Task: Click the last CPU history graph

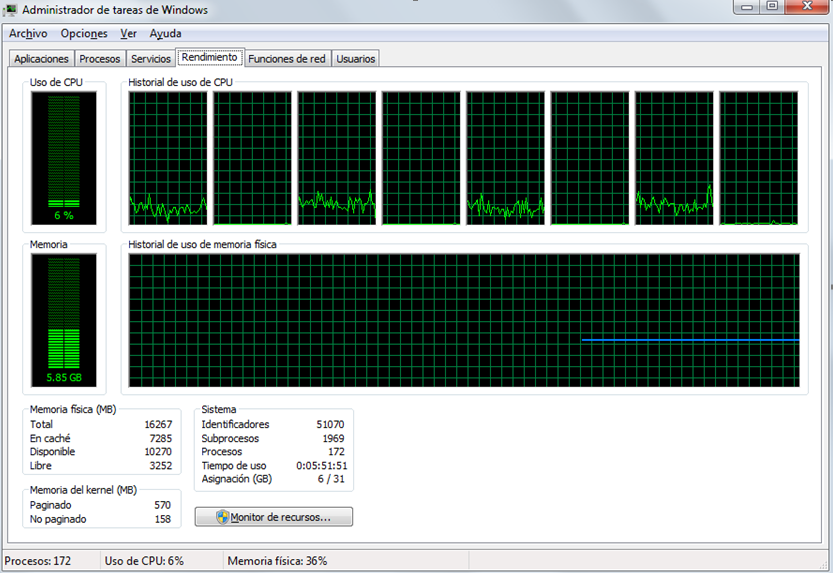Action: pos(759,158)
